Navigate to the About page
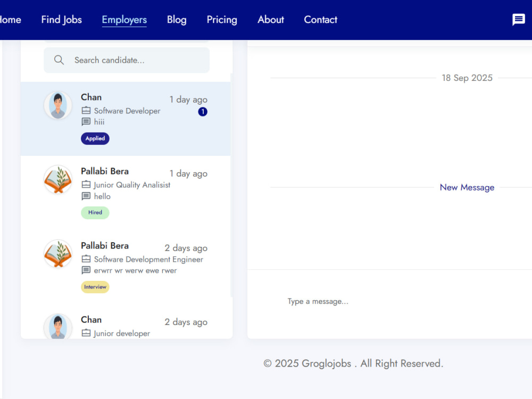Screen dimensions: 532x399 point(271,20)
